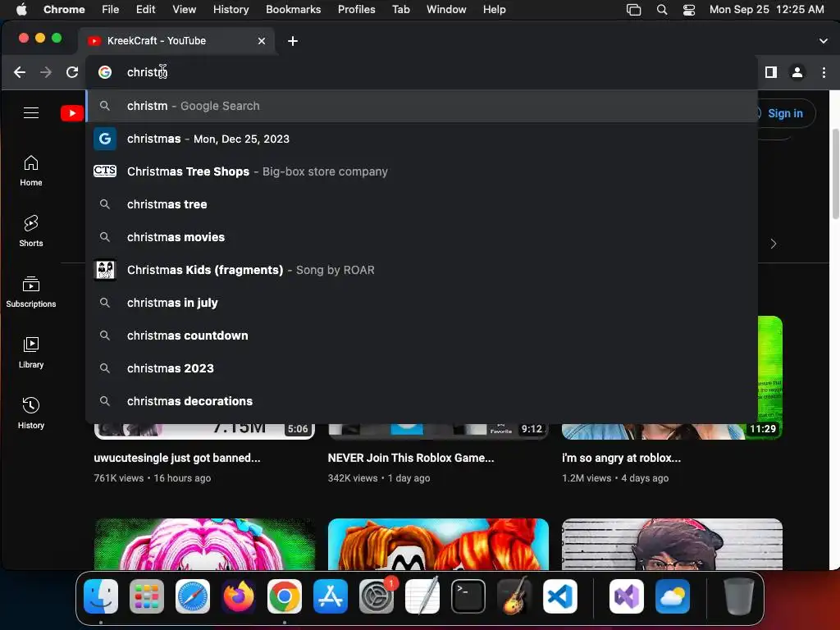The width and height of the screenshot is (840, 630).
Task: Open System Settings from the Dock
Action: click(x=376, y=596)
